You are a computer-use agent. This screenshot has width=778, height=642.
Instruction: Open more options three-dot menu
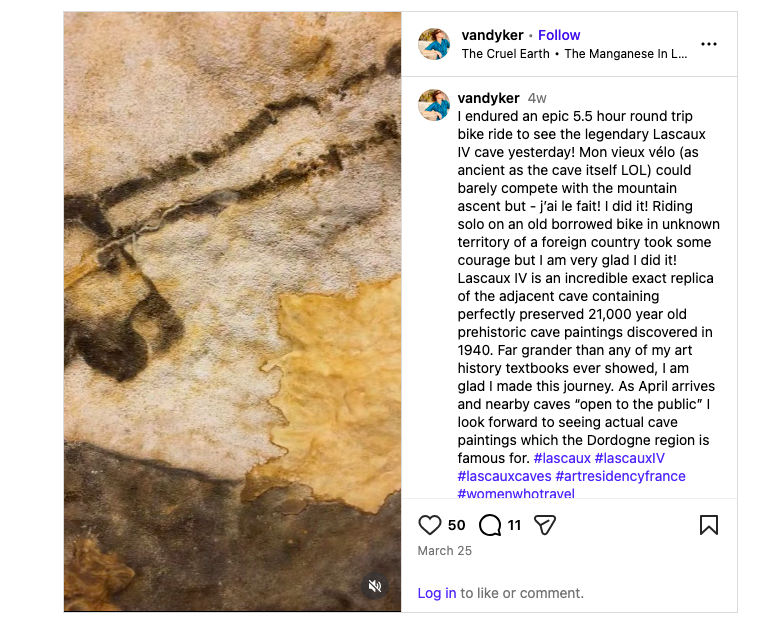[x=709, y=44]
